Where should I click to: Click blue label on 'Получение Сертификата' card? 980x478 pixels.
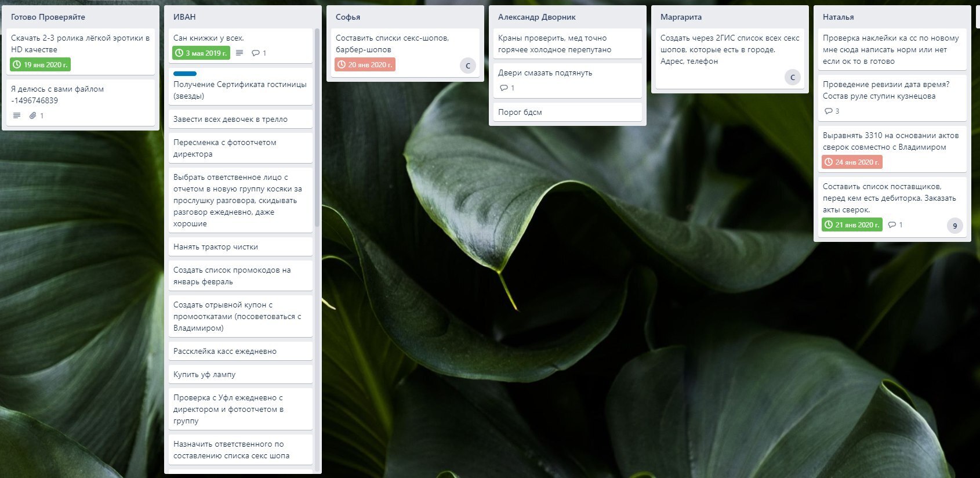(185, 74)
